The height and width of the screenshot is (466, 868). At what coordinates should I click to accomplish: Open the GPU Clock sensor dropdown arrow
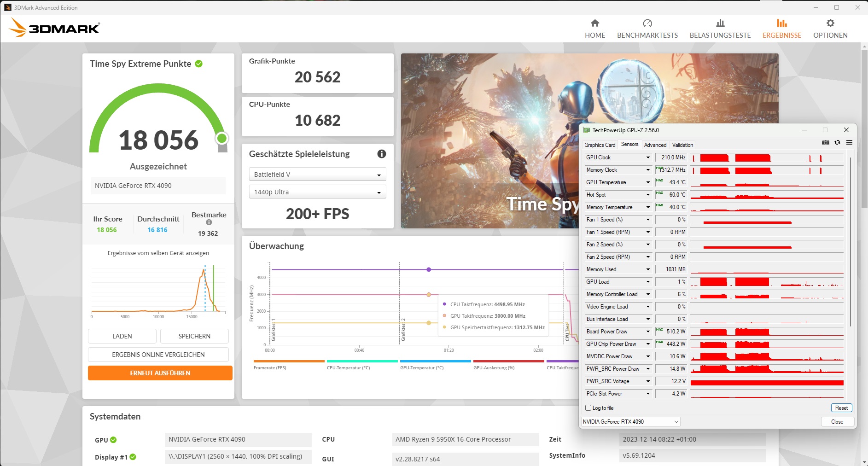point(648,157)
